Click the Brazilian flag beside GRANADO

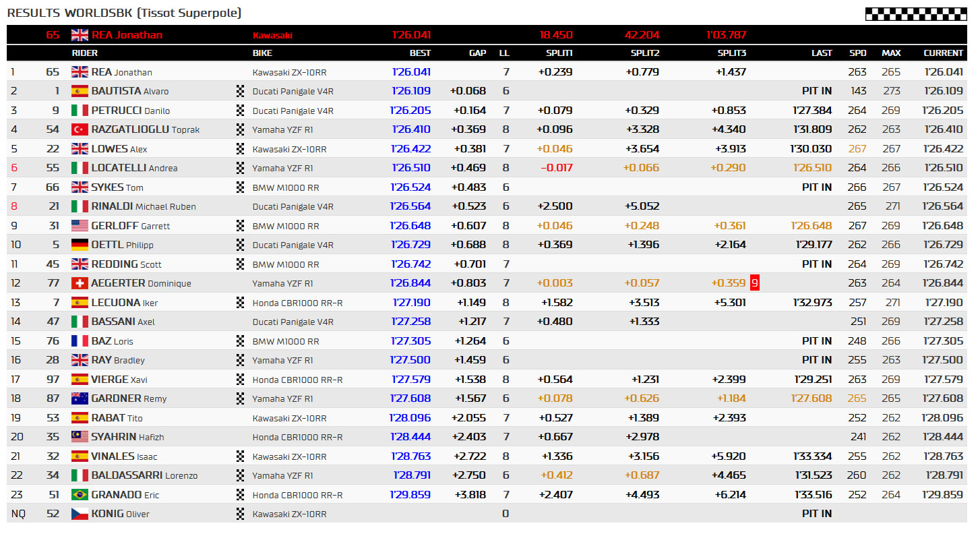[x=80, y=495]
